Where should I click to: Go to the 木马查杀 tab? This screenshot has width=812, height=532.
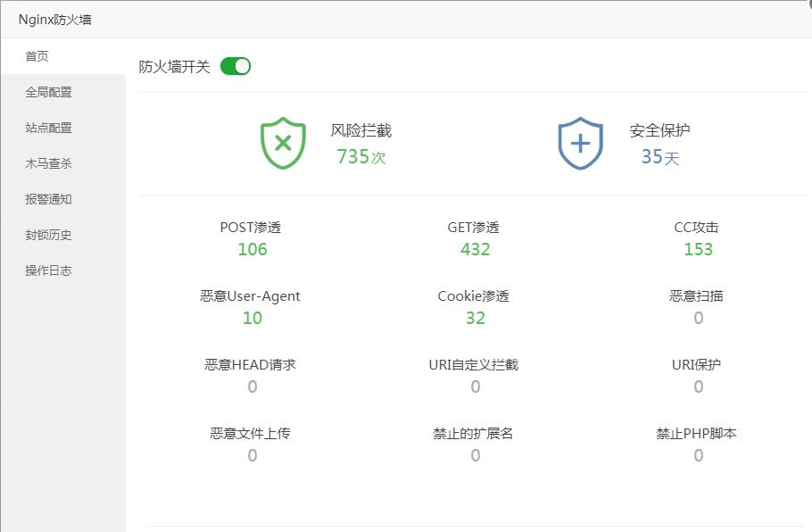[x=63, y=163]
